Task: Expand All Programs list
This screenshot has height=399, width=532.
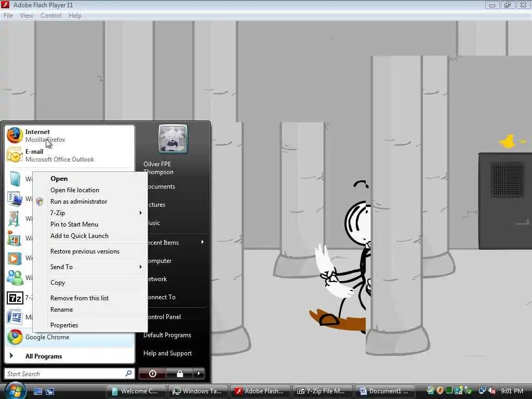Action: (x=70, y=356)
